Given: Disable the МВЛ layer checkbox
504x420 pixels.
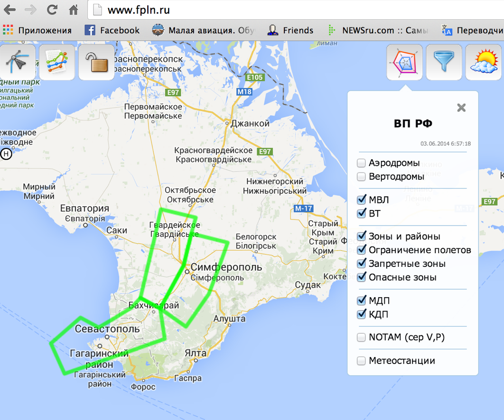Looking at the screenshot, I should pos(361,200).
